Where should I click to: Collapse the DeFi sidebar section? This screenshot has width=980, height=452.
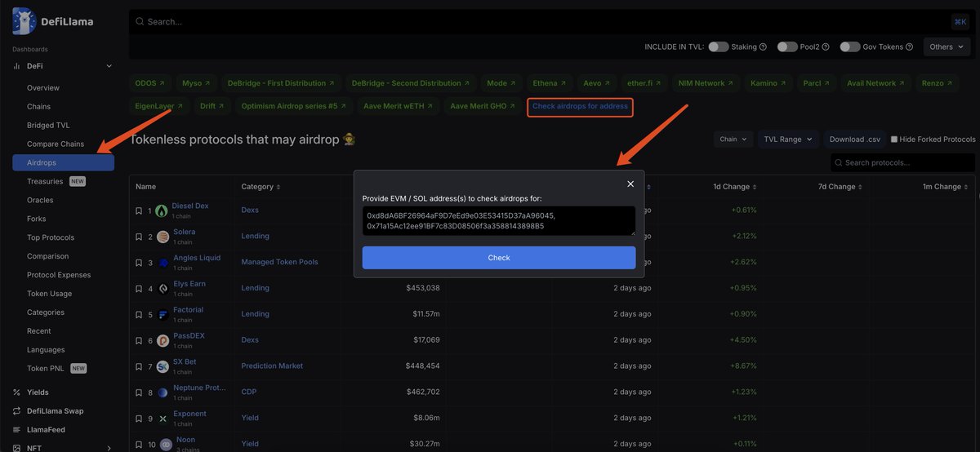(x=109, y=66)
